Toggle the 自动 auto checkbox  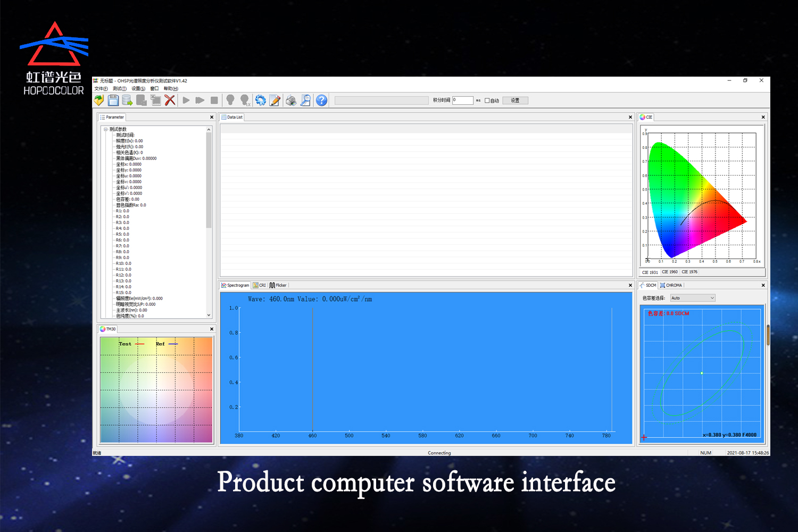(487, 101)
